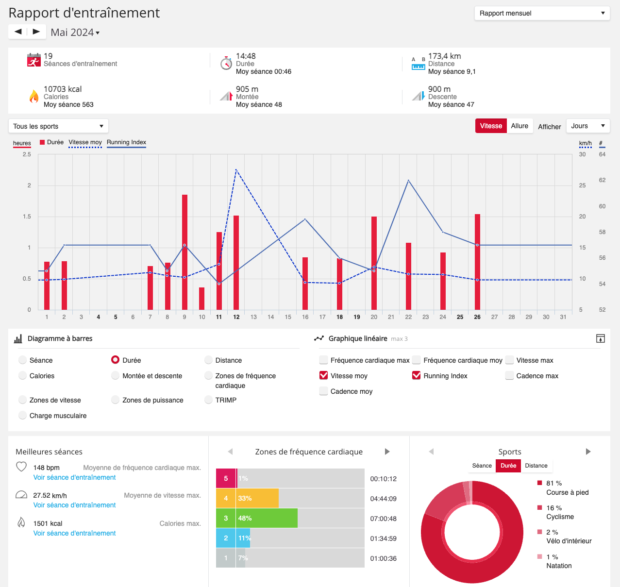620x587 pixels.
Task: Expand the Mai 2024 month selector
Action: 75,32
